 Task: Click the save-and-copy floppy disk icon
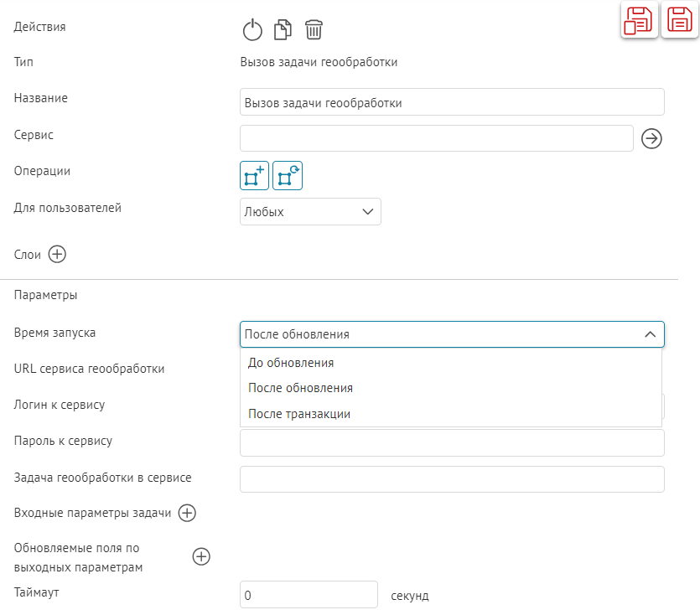pyautogui.click(x=639, y=20)
